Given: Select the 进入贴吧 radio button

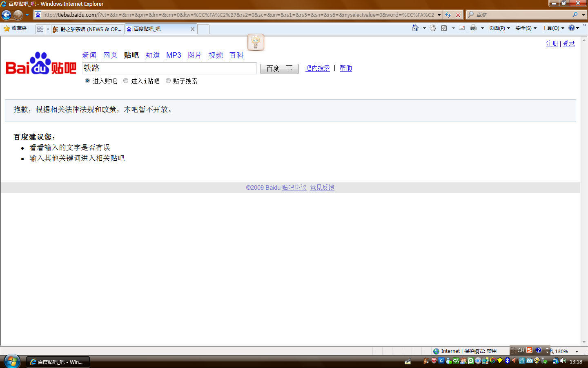Looking at the screenshot, I should click(87, 81).
